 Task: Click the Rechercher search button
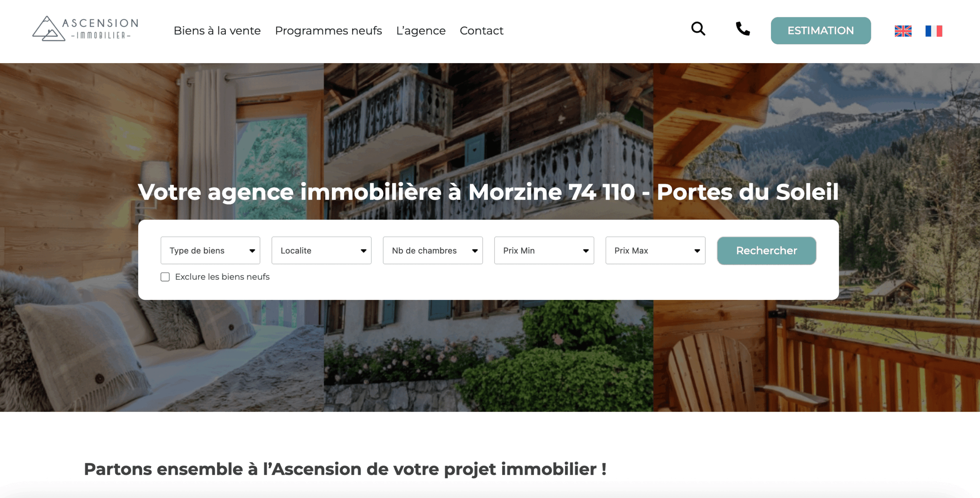click(766, 251)
